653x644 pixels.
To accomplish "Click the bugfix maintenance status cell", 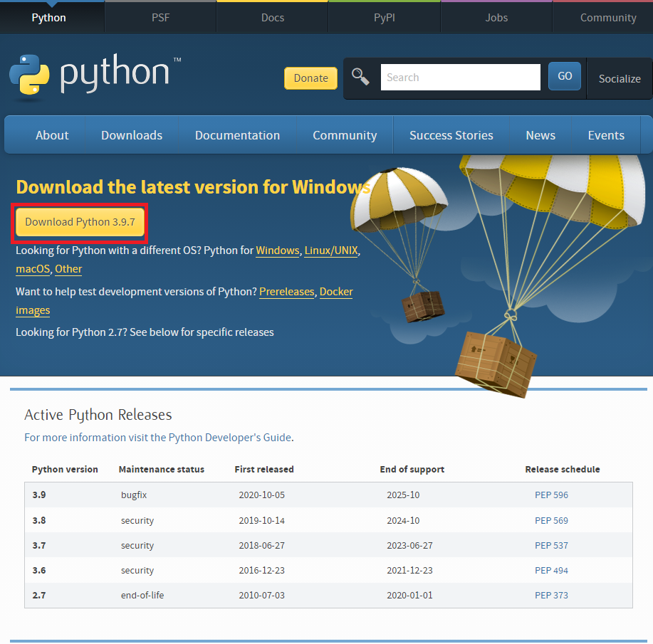I will (134, 495).
